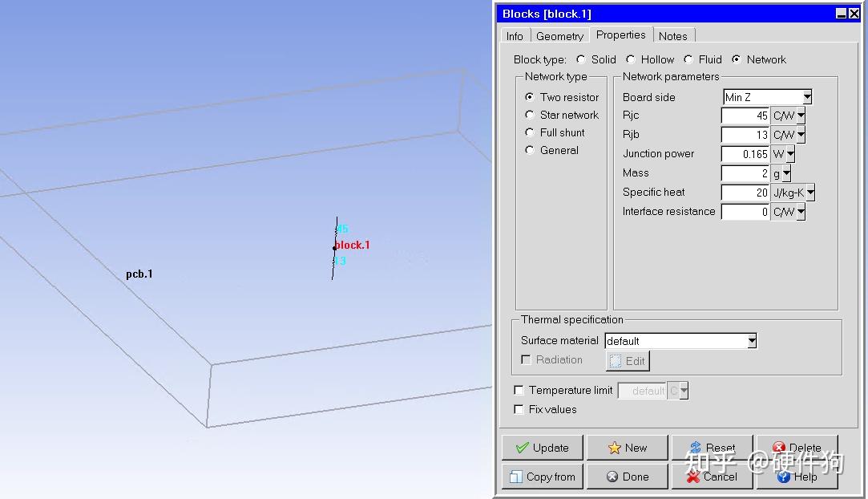
Task: Close the Blocks dialog window
Action: tap(854, 14)
